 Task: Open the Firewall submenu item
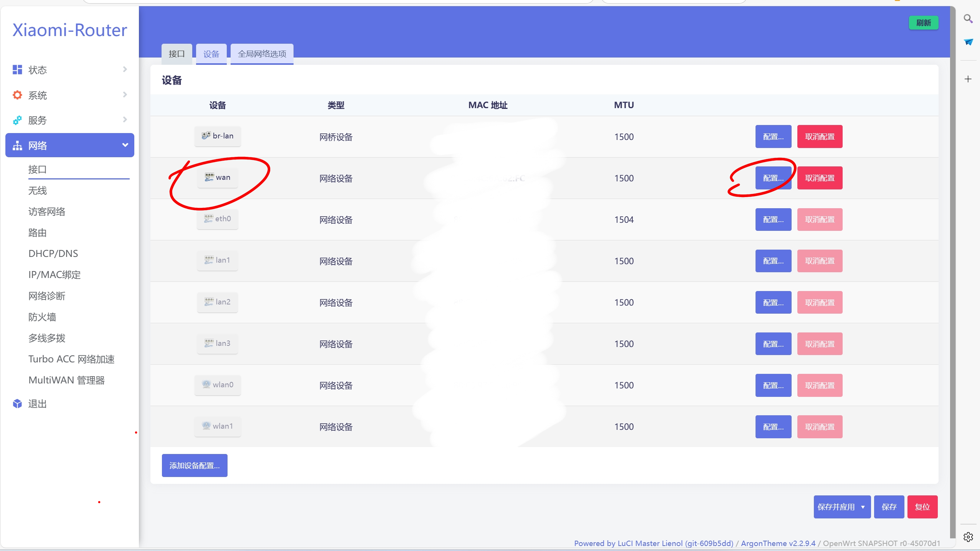[x=42, y=317]
